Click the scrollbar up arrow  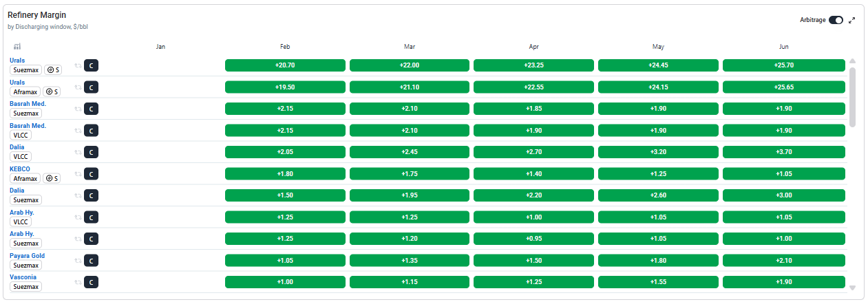(x=853, y=61)
